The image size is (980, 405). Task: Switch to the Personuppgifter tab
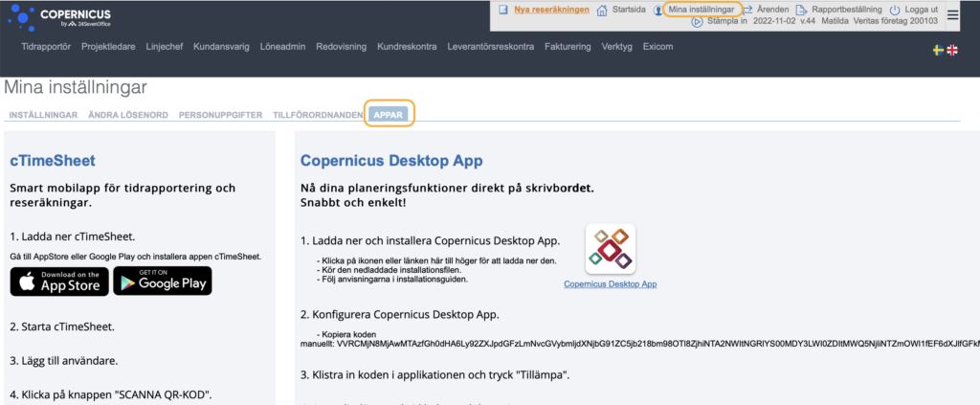click(221, 115)
